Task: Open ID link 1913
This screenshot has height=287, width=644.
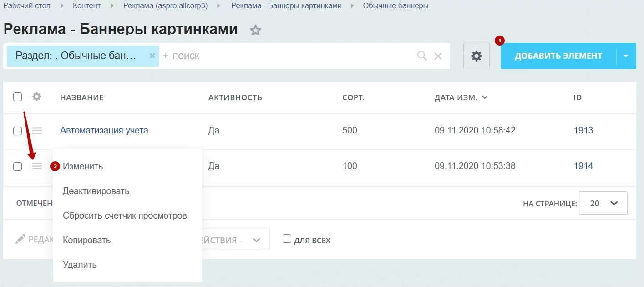Action: [x=583, y=131]
